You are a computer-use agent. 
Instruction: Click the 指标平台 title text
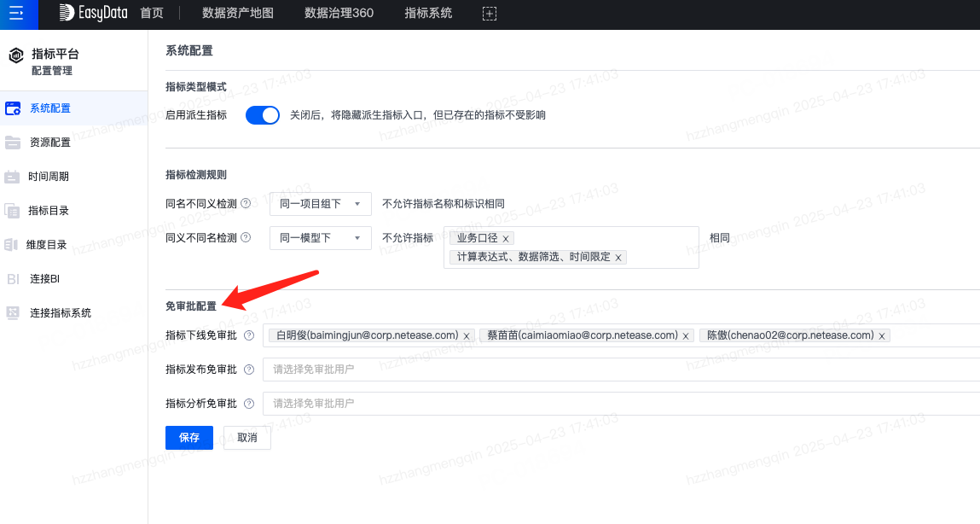pyautogui.click(x=55, y=54)
